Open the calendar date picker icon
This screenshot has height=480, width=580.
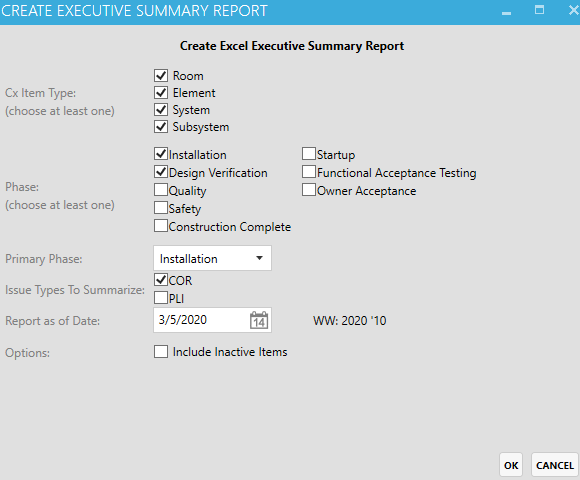click(259, 320)
